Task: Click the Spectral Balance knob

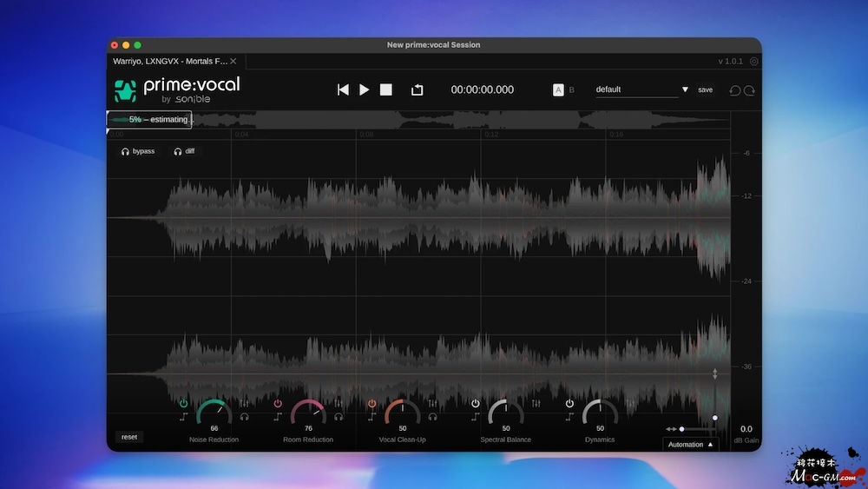Action: coord(506,412)
